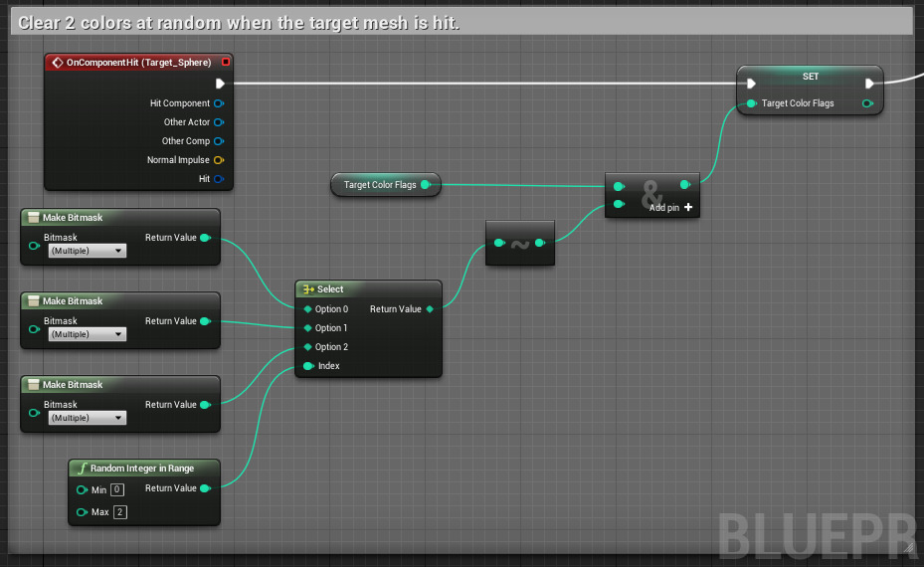Click the SET node exec output pin
This screenshot has height=567, width=924.
(870, 84)
